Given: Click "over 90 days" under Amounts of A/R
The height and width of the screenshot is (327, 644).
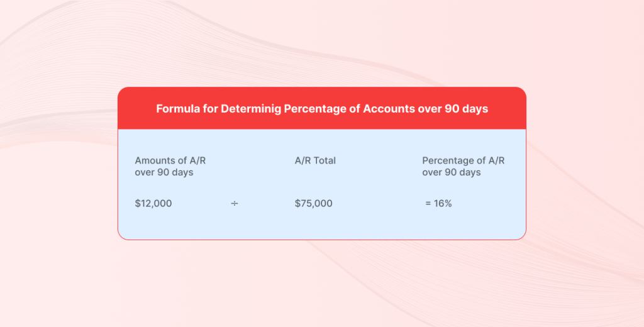Looking at the screenshot, I should [164, 172].
